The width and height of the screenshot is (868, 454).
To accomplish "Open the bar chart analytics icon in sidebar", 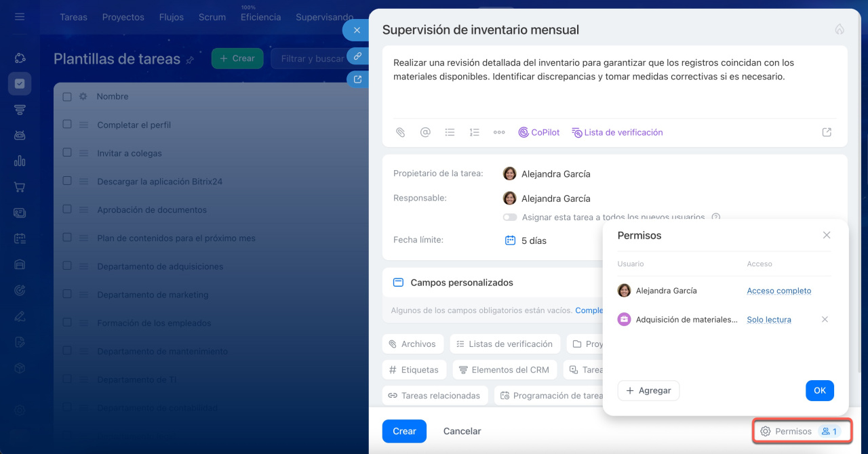I will [20, 161].
